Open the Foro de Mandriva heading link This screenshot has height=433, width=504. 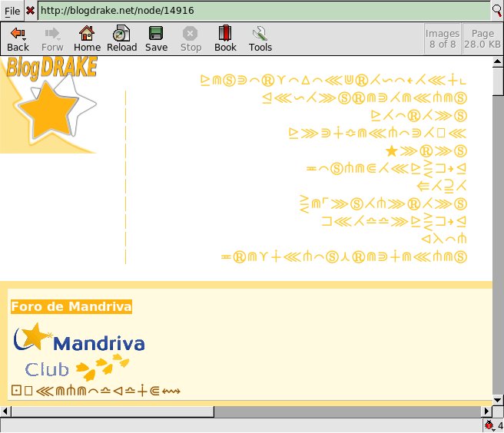coord(71,306)
